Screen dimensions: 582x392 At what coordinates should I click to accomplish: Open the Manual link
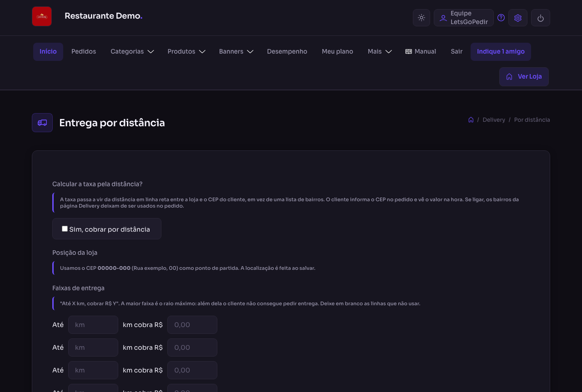421,52
